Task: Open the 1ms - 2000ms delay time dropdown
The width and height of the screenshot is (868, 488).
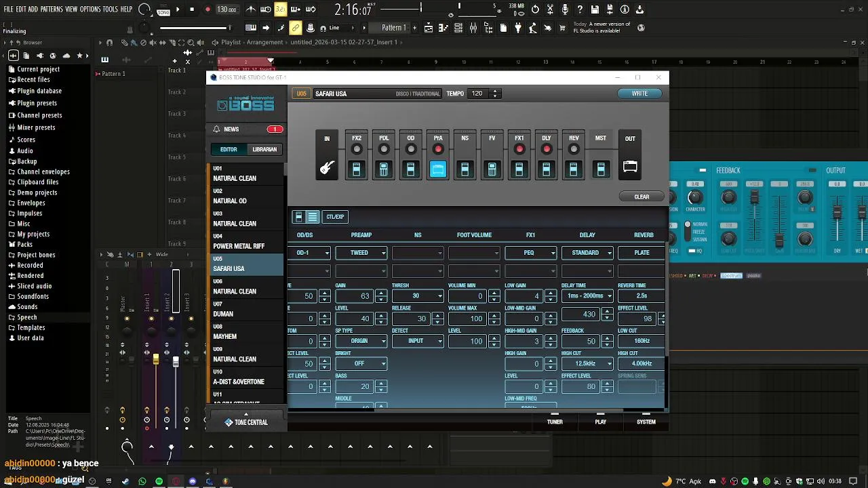Action: pos(587,296)
